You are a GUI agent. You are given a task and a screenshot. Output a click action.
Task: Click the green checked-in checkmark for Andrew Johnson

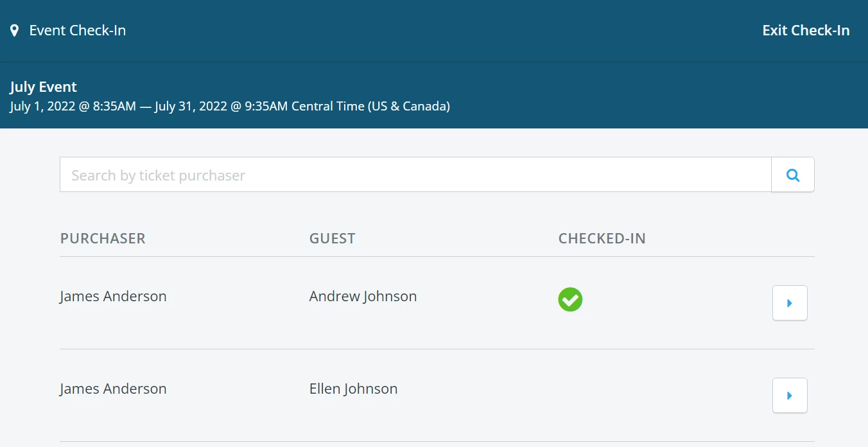(570, 299)
